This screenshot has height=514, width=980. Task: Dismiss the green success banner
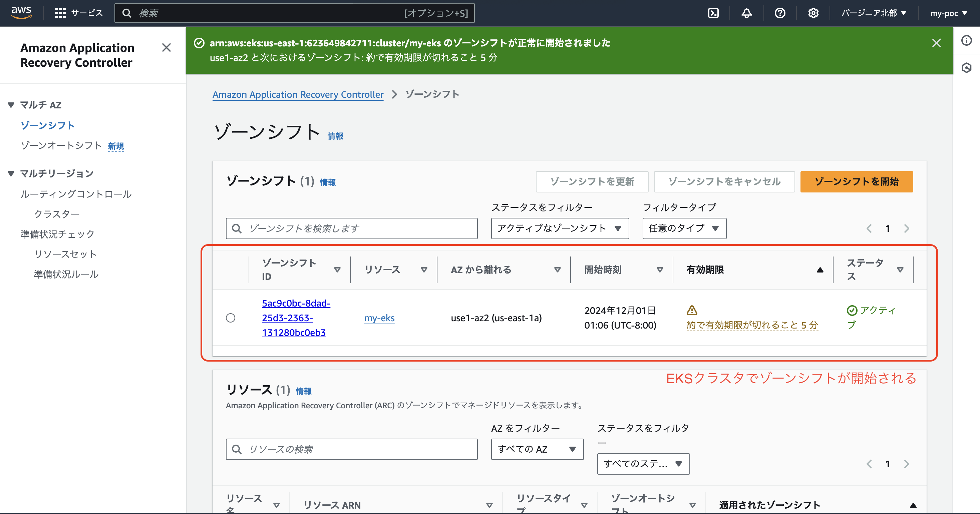(x=937, y=43)
